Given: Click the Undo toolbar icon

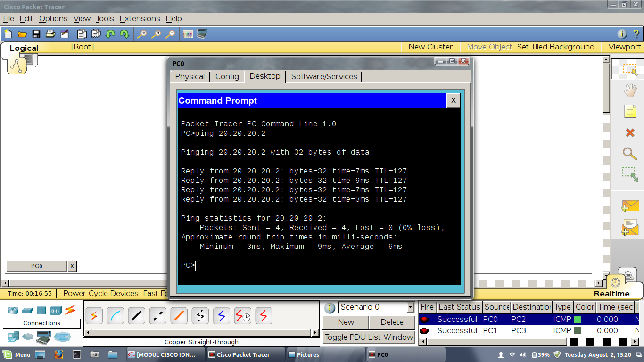Looking at the screenshot, I should click(x=109, y=33).
